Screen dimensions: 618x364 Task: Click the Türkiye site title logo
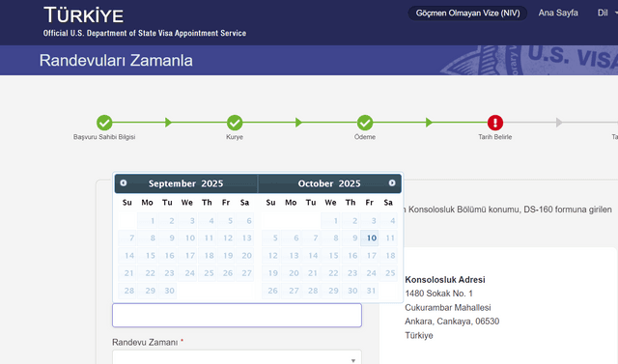tap(84, 15)
